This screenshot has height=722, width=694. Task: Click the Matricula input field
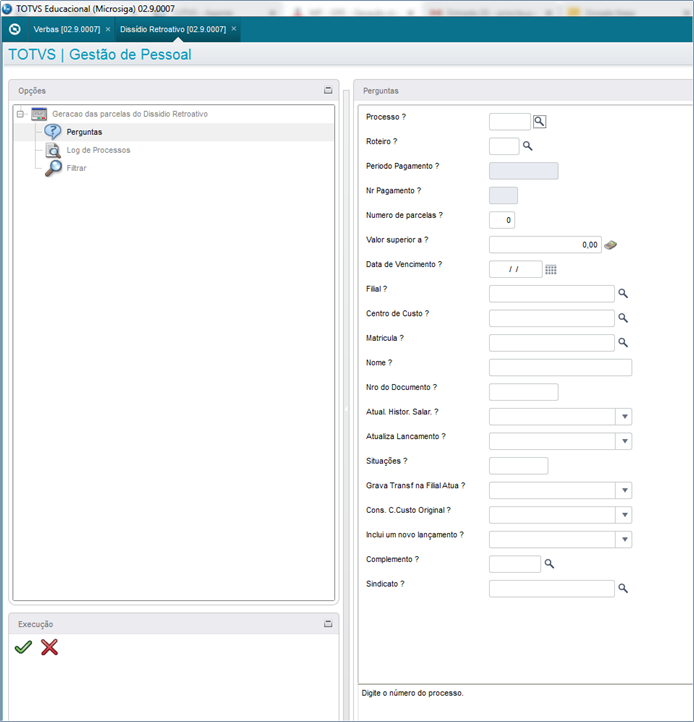(552, 343)
